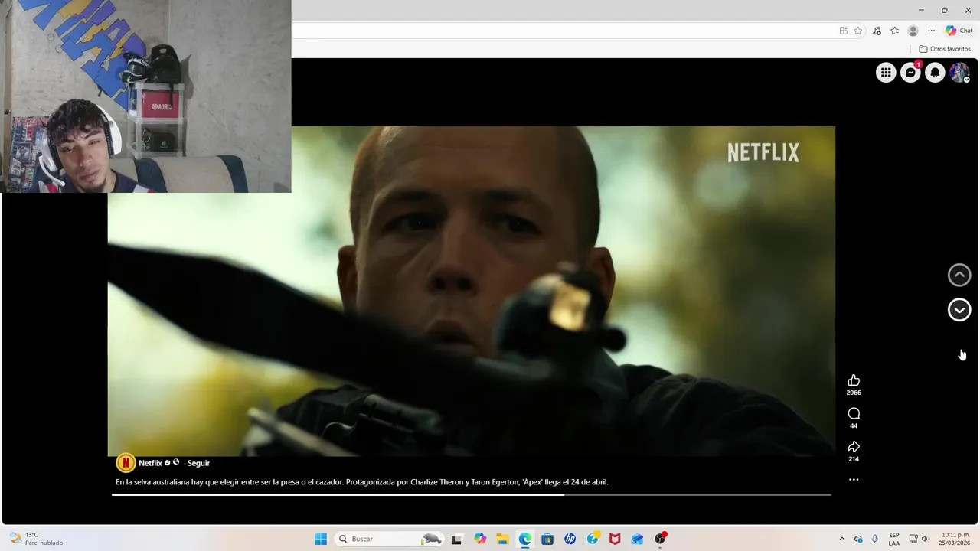Screen dimensions: 980x551
Task: Open Microsoft Store from the taskbar
Action: pyautogui.click(x=547, y=539)
